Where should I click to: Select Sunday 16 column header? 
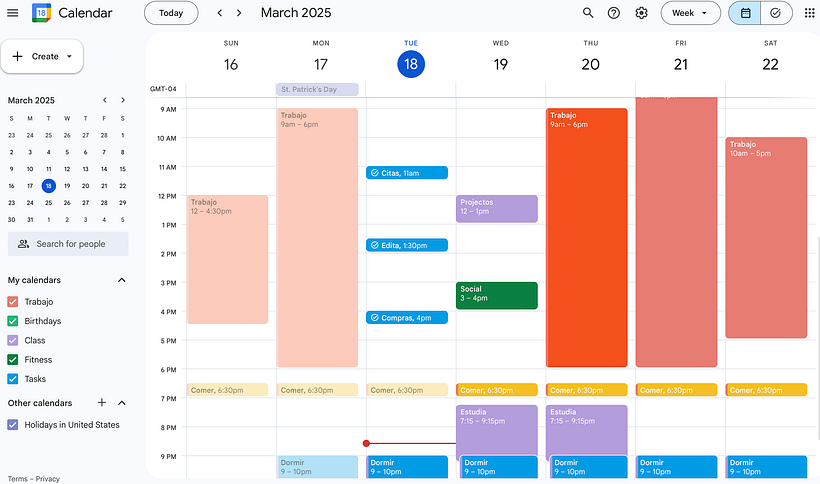pos(231,58)
